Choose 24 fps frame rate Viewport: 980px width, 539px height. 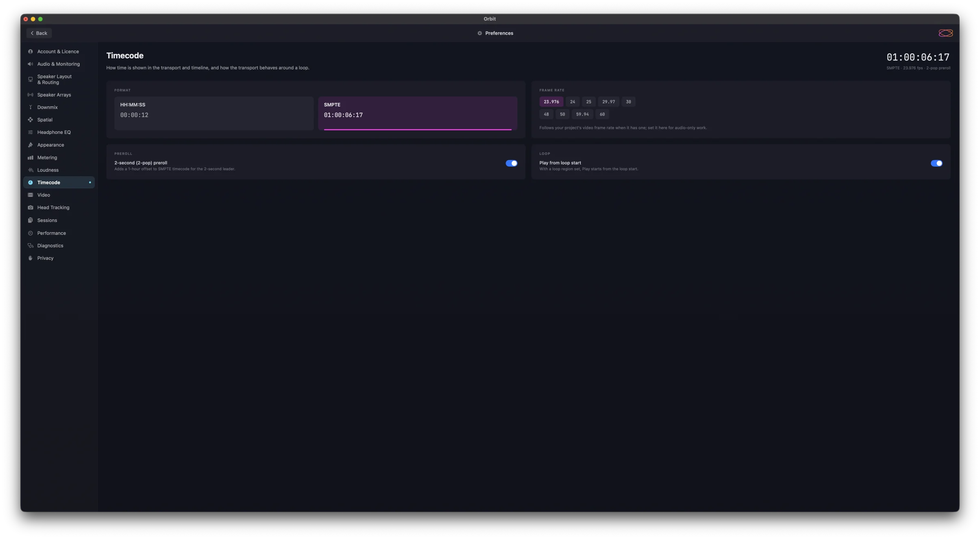pos(572,102)
